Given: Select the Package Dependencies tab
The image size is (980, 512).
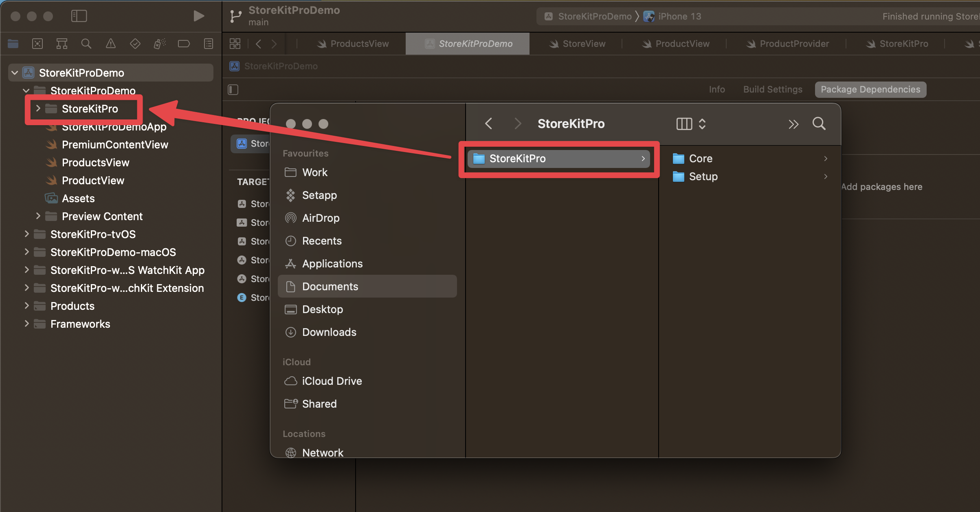Looking at the screenshot, I should pyautogui.click(x=870, y=89).
